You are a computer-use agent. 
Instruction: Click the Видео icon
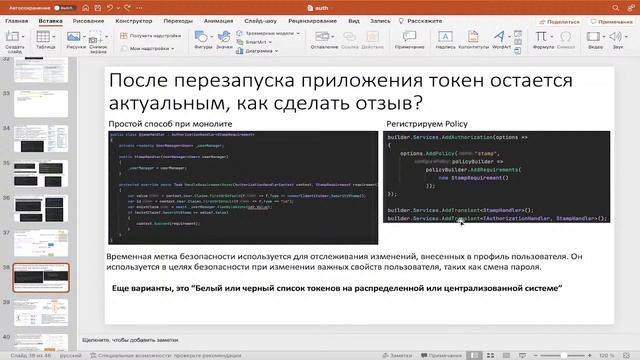point(593,36)
